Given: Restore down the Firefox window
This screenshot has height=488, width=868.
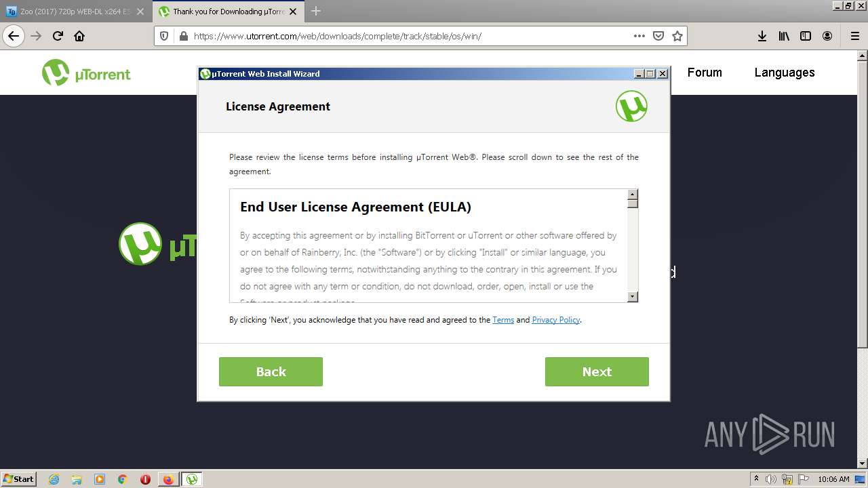Looking at the screenshot, I should point(848,5).
